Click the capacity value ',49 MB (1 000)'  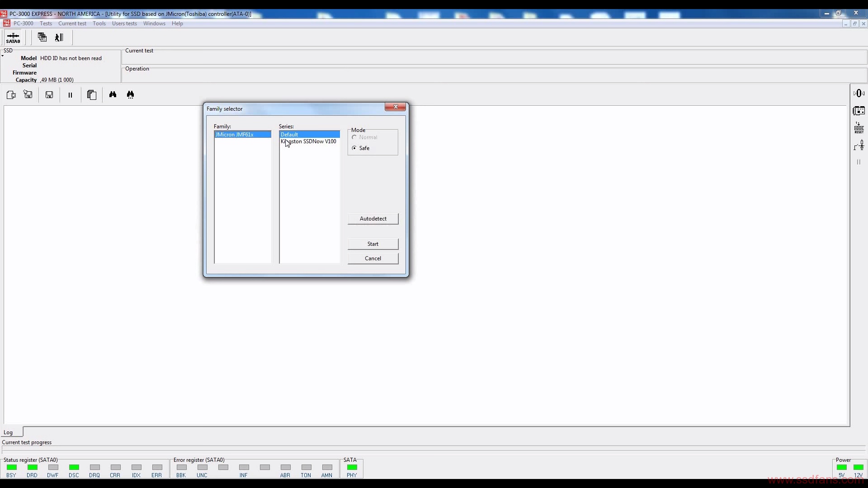(x=57, y=80)
